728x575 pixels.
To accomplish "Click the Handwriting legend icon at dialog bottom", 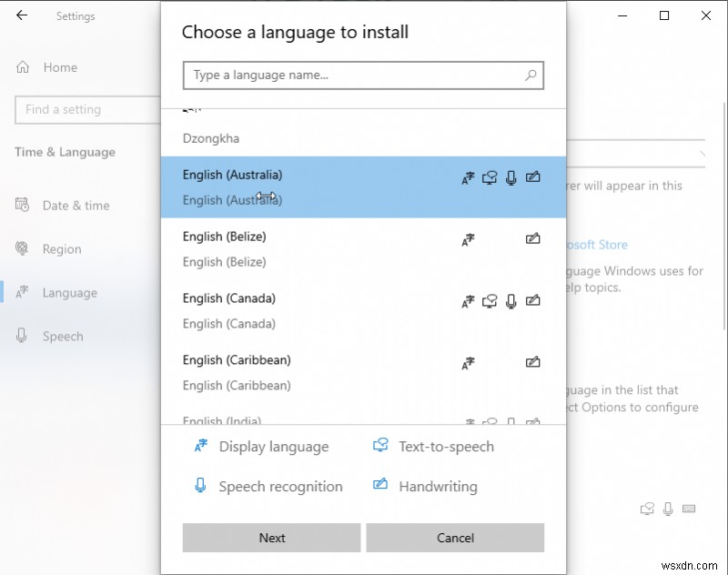I will [379, 486].
